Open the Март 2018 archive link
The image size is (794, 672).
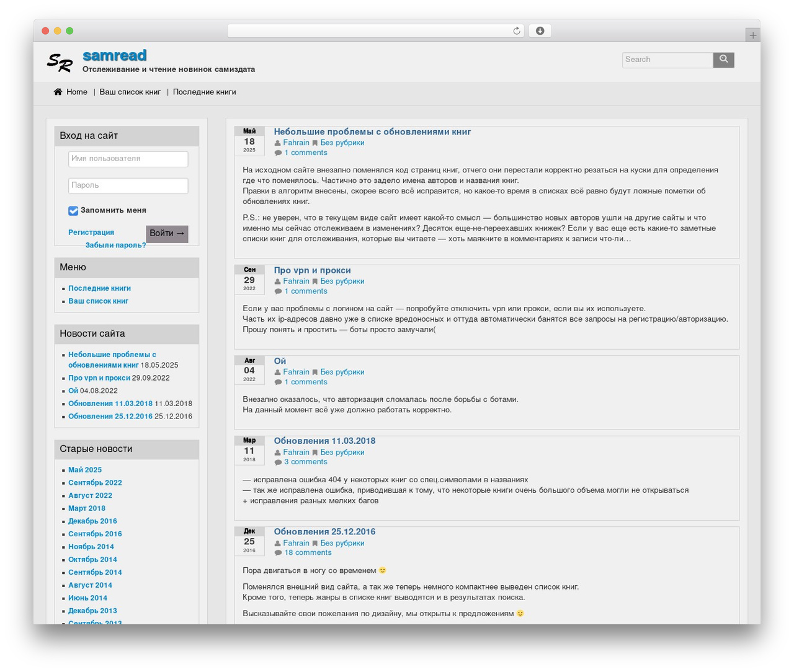pyautogui.click(x=87, y=508)
